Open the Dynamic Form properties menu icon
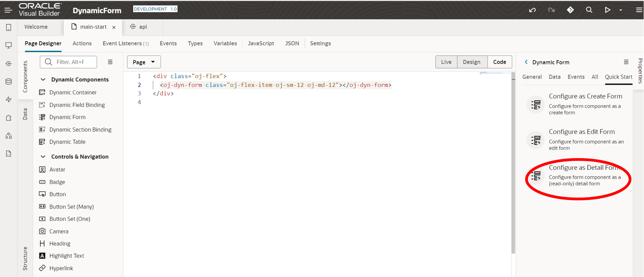This screenshot has width=644, height=277. (x=626, y=62)
